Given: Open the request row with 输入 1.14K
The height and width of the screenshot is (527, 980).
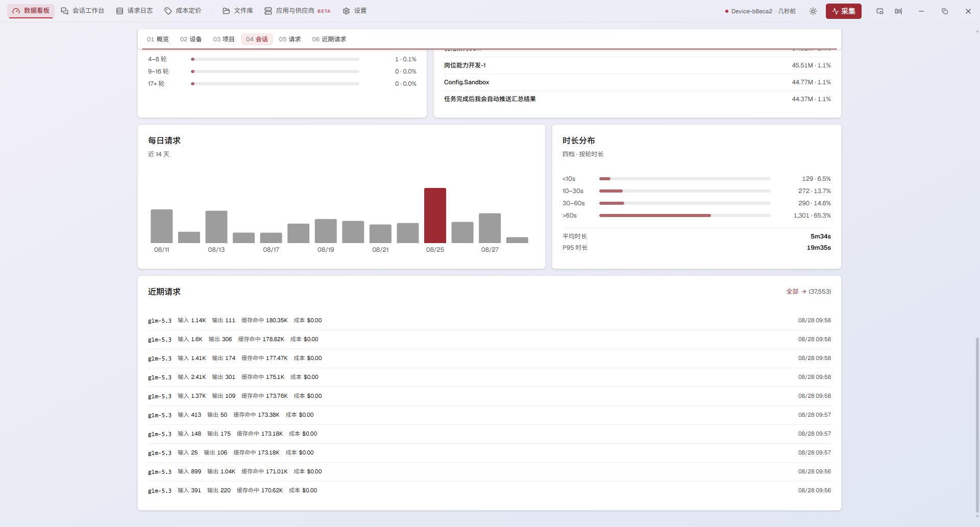Looking at the screenshot, I should pyautogui.click(x=489, y=321).
